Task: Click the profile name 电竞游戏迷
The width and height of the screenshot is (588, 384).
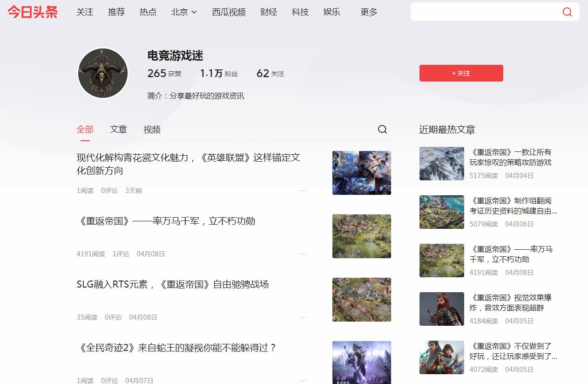Action: coord(176,55)
